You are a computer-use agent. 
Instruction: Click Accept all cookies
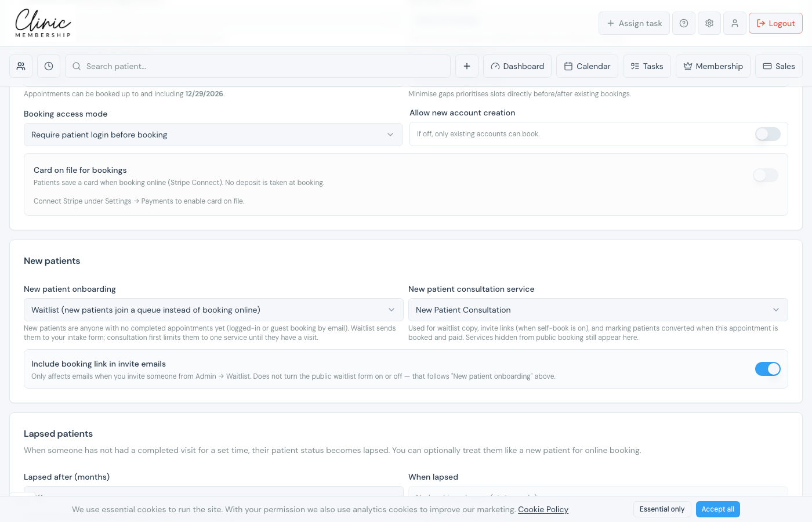pos(717,509)
